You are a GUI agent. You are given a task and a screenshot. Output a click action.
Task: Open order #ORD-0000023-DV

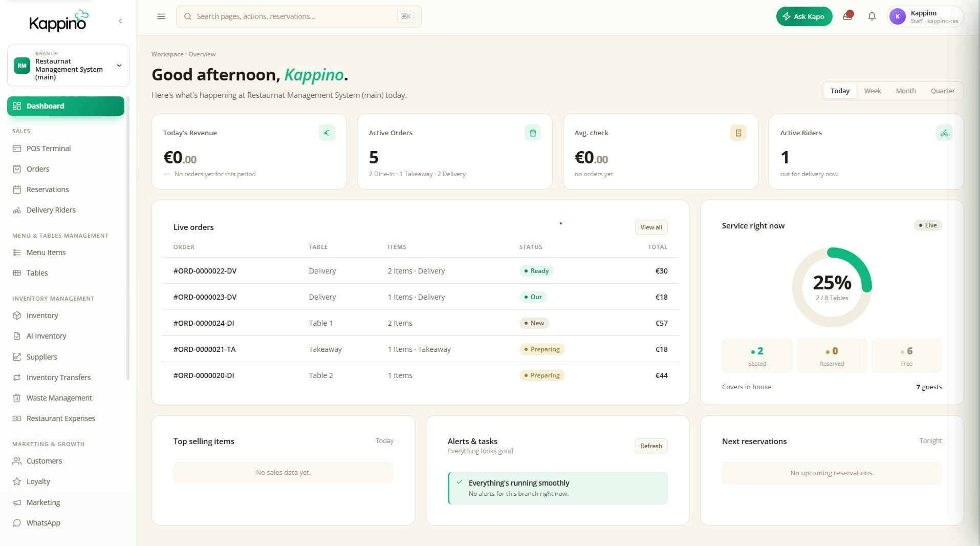coord(421,297)
